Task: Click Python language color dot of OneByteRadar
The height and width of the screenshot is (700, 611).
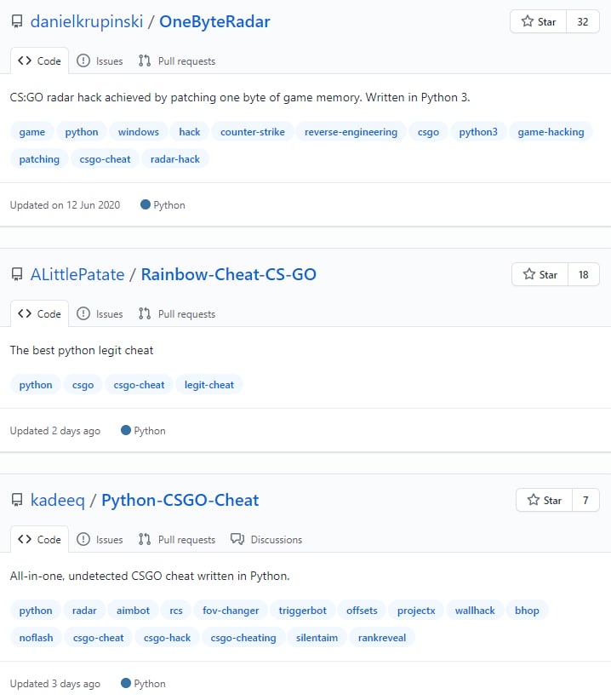Action: click(145, 204)
